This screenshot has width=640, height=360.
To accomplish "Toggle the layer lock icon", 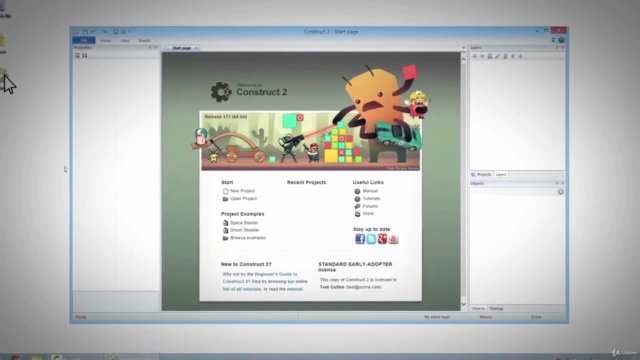I will tap(490, 56).
